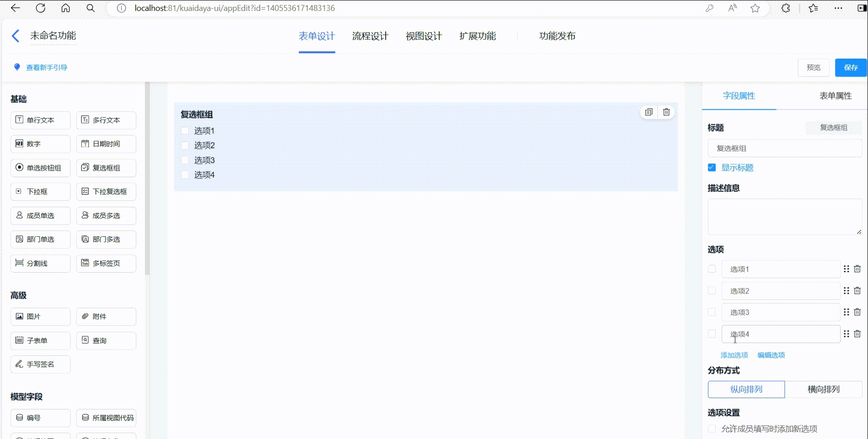
Task: Add 单行文本 component
Action: 41,120
